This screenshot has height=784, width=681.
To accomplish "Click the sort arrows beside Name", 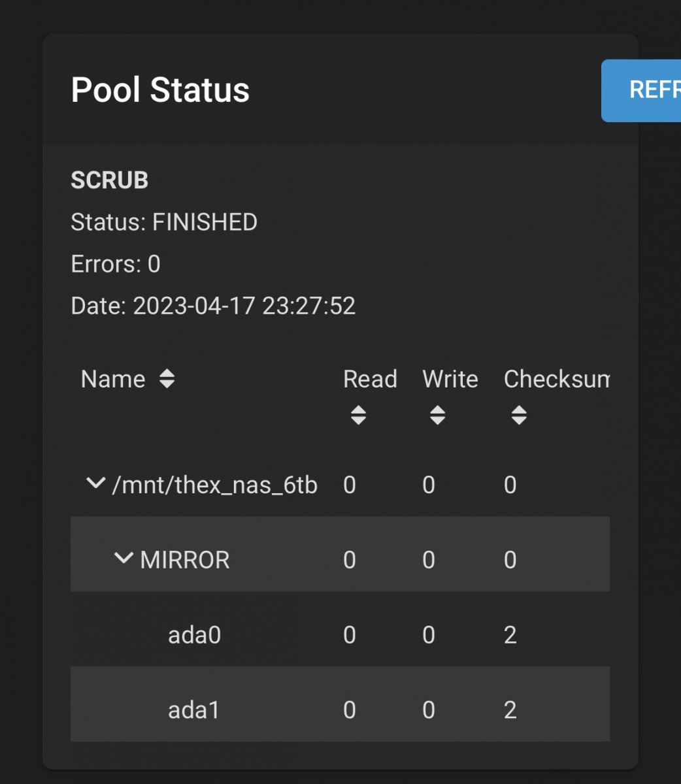I will point(167,379).
